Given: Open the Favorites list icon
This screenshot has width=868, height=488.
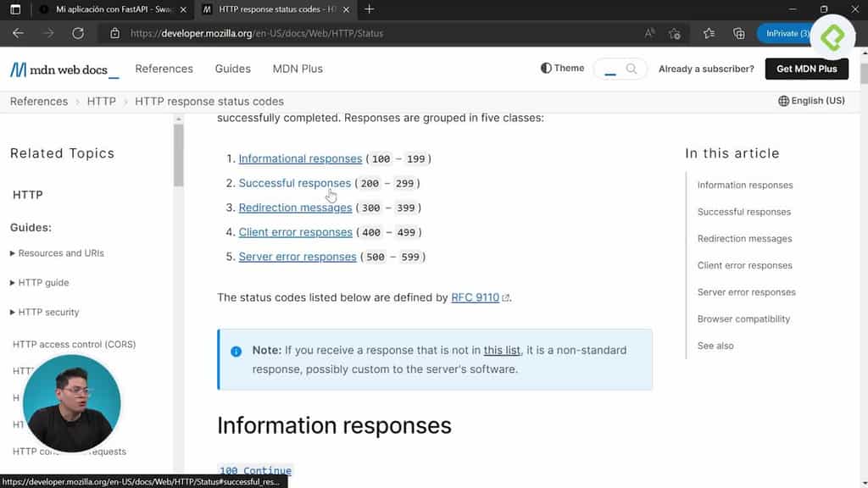Looking at the screenshot, I should click(709, 33).
